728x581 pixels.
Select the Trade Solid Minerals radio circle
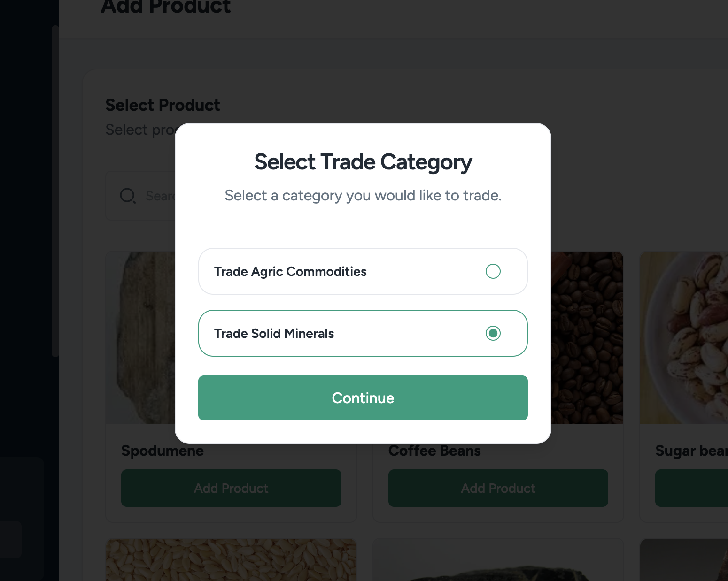pyautogui.click(x=493, y=333)
